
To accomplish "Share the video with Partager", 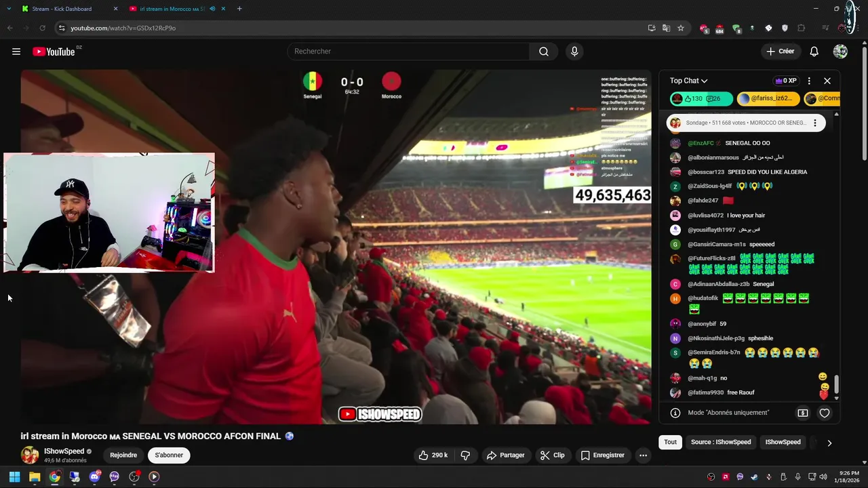I will coord(506,455).
